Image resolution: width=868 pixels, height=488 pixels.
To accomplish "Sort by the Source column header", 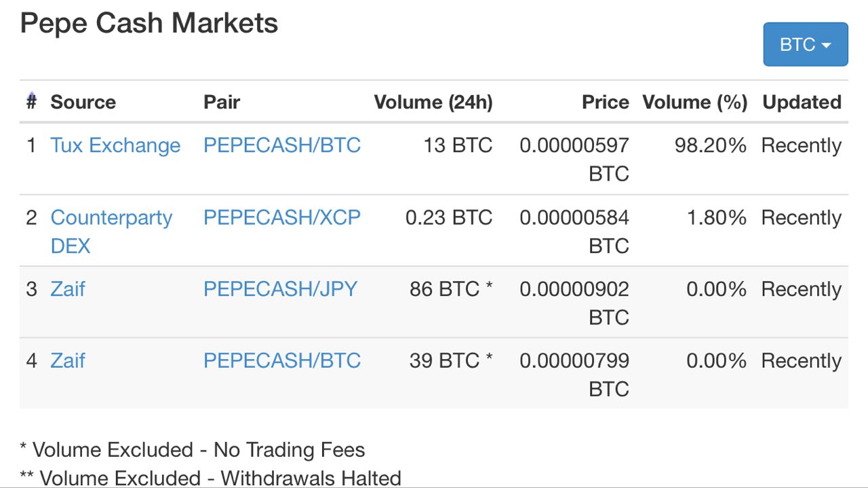I will [83, 102].
